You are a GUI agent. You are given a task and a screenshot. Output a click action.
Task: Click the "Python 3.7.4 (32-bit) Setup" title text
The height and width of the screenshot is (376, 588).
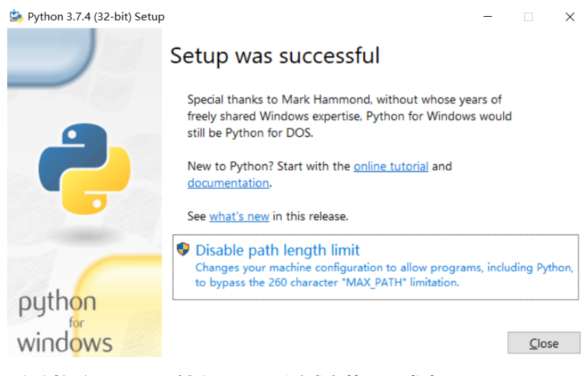[96, 17]
